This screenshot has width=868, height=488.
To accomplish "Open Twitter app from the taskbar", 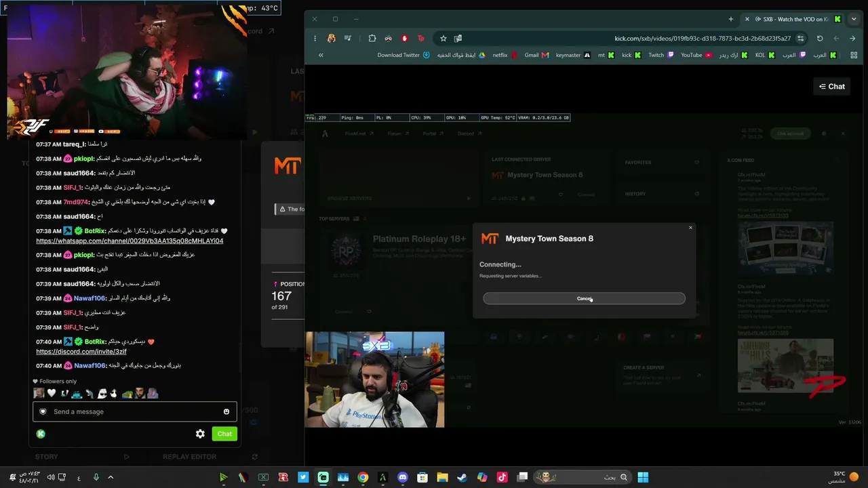I will [x=303, y=477].
